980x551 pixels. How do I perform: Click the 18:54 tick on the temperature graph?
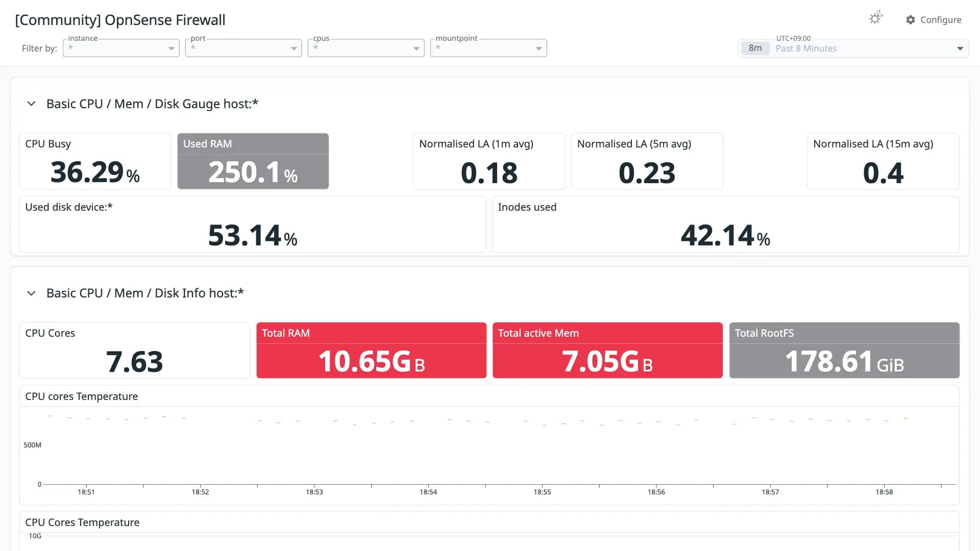428,492
